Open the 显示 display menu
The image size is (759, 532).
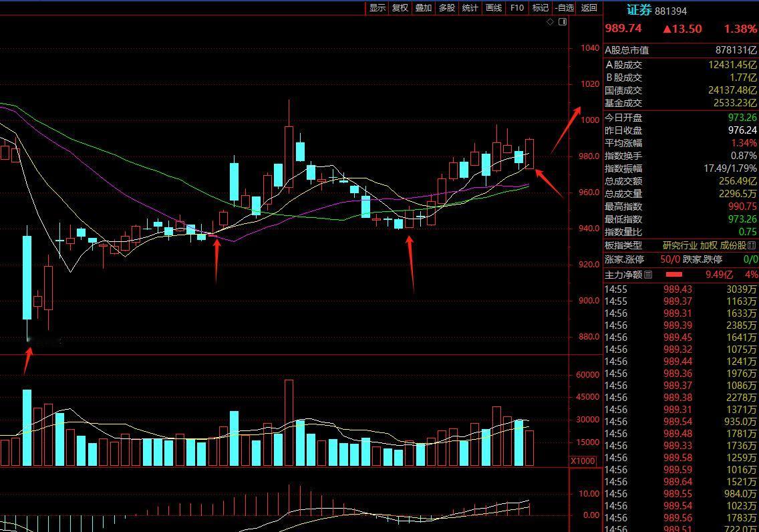pyautogui.click(x=377, y=8)
